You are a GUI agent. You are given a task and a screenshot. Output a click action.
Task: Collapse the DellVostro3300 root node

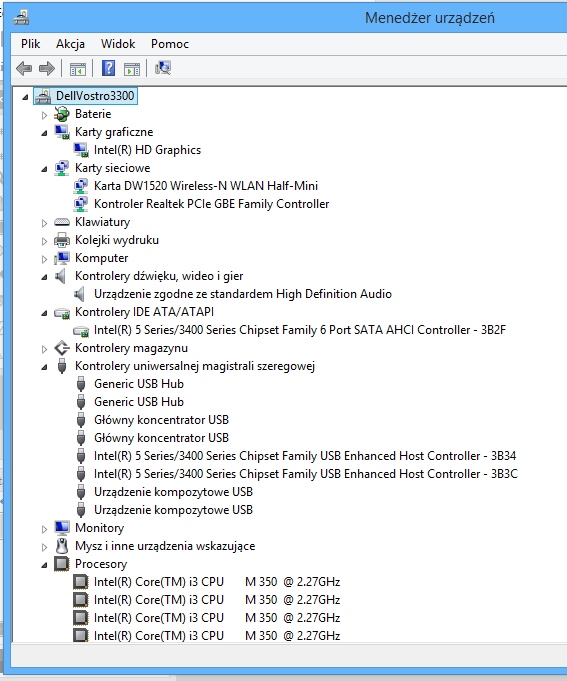pos(25,97)
